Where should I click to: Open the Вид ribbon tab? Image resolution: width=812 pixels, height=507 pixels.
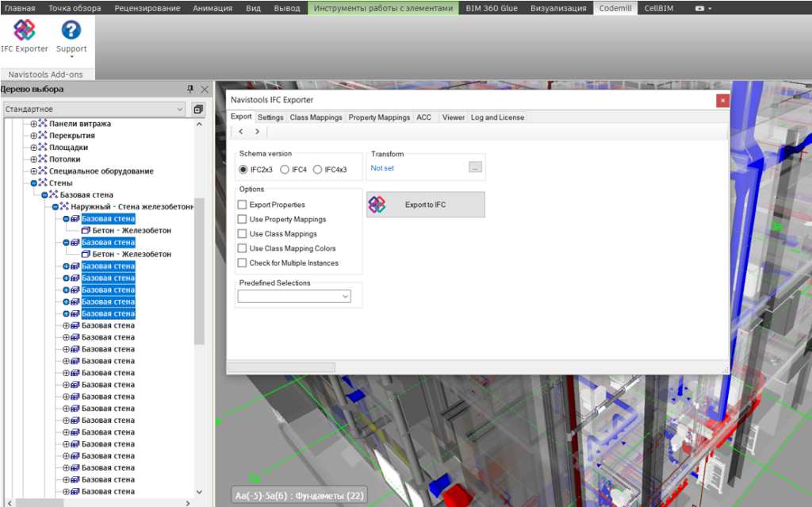[x=253, y=8]
